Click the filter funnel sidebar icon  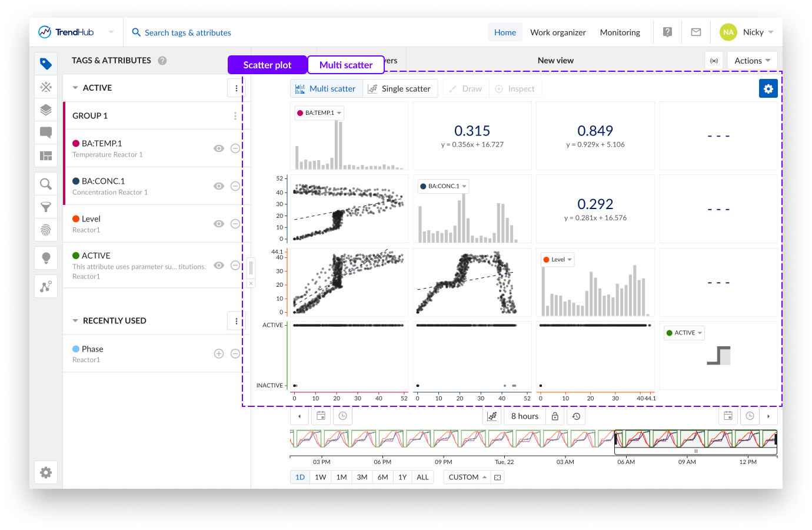coord(46,207)
